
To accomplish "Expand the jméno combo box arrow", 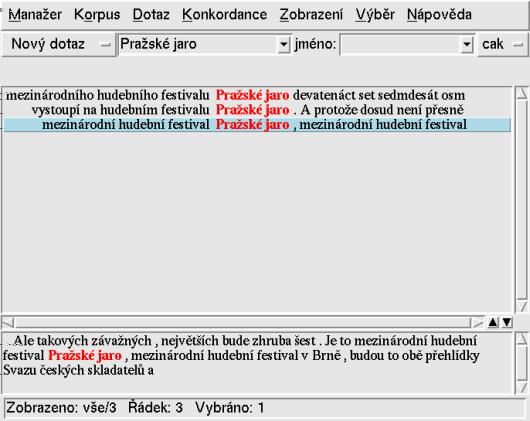I will [467, 44].
